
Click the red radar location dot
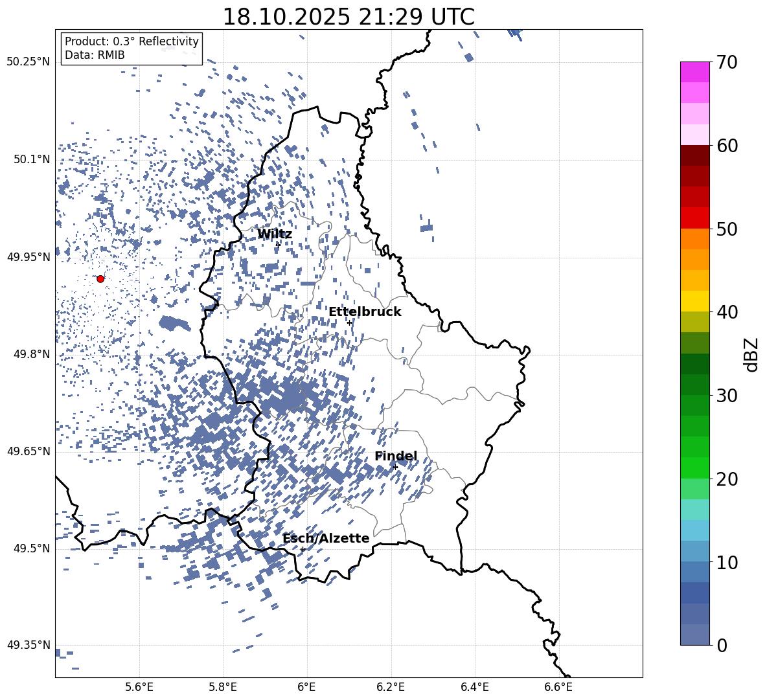(100, 279)
